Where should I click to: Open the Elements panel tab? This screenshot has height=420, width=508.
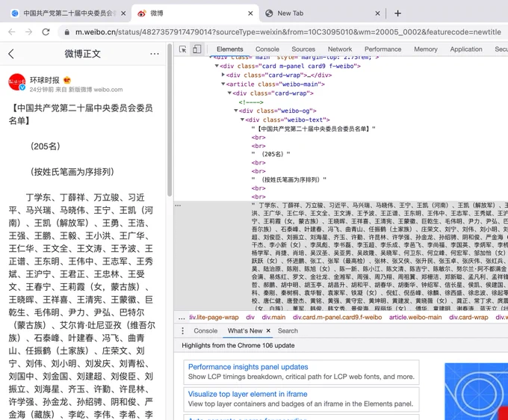coord(229,49)
